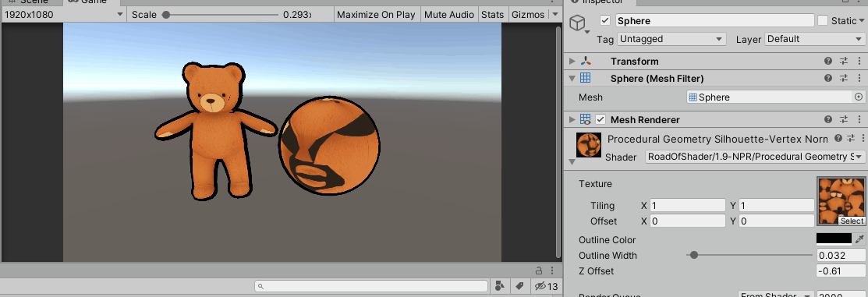Open Mesh Filter three-dot context menu
The width and height of the screenshot is (868, 297).
859,79
